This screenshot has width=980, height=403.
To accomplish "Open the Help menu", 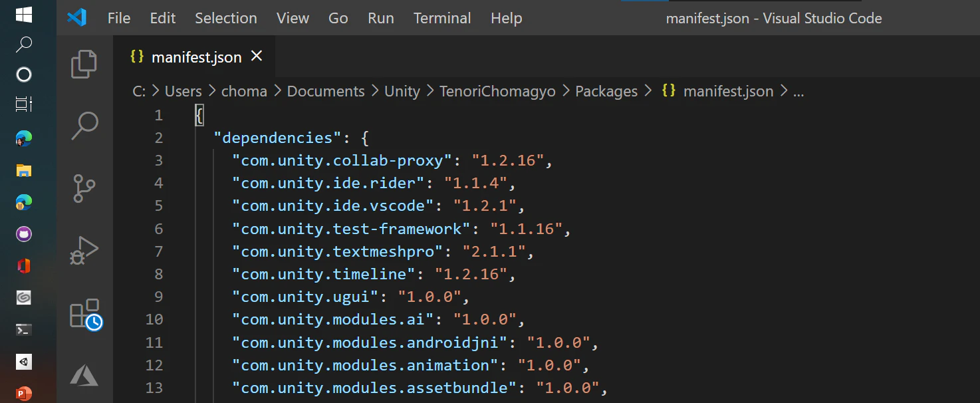I will point(507,18).
